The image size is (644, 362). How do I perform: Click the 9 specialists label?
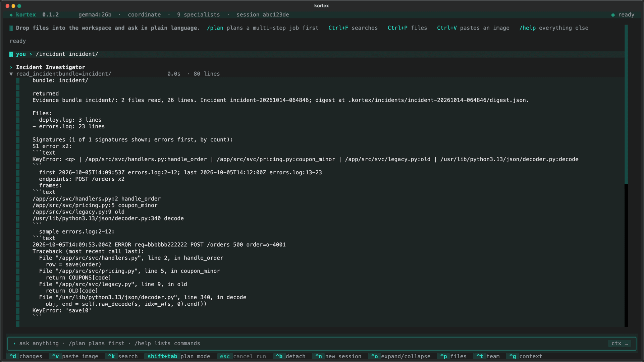point(199,15)
